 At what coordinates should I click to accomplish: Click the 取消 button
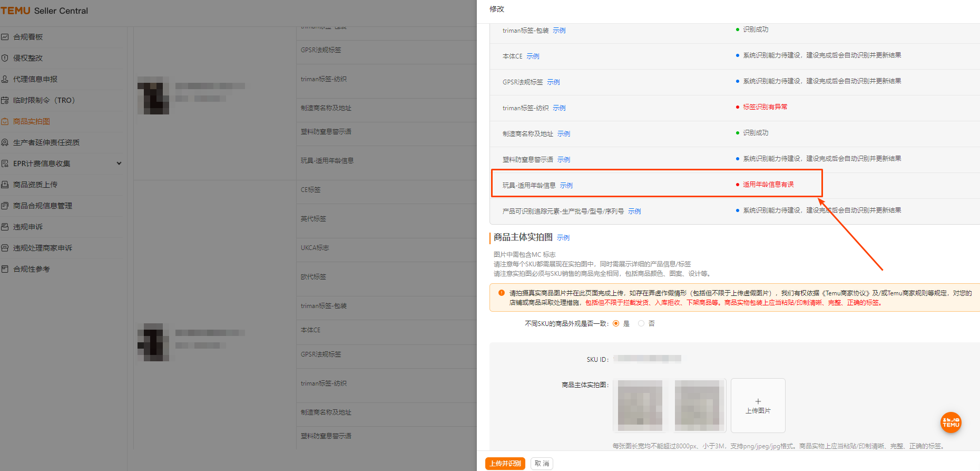[542, 464]
